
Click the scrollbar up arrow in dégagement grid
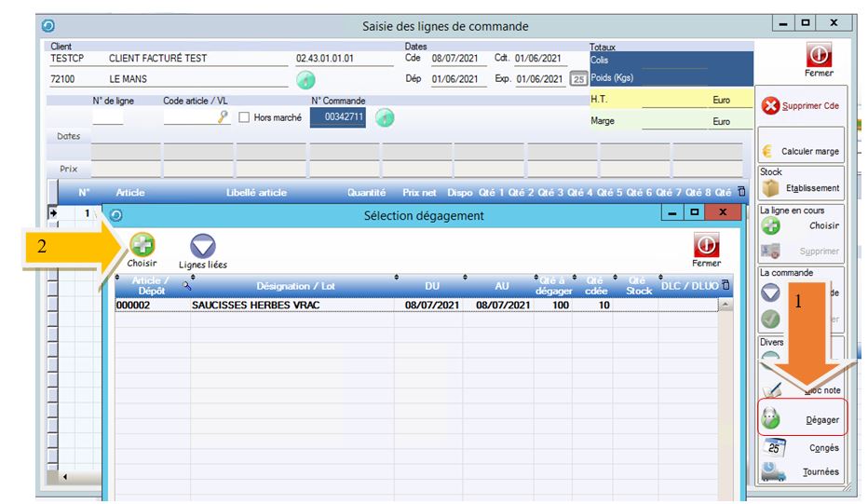click(x=726, y=306)
